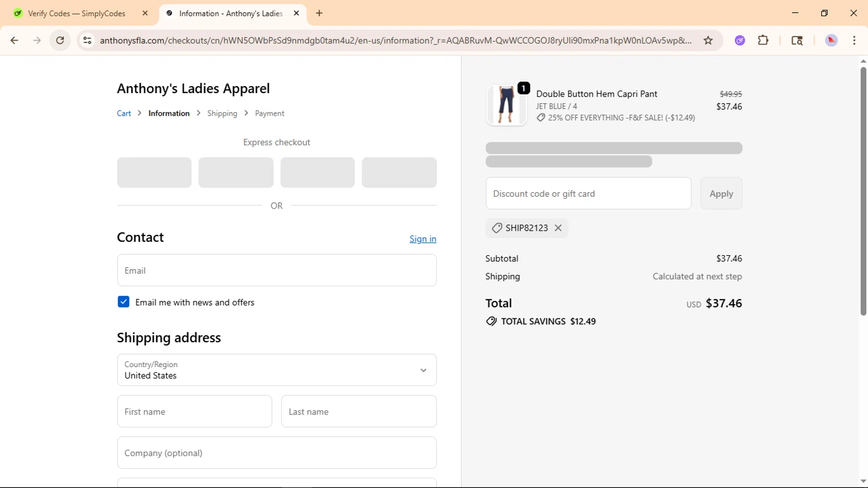This screenshot has width=868, height=488.
Task: Open the side panel search icon
Action: [x=797, y=41]
